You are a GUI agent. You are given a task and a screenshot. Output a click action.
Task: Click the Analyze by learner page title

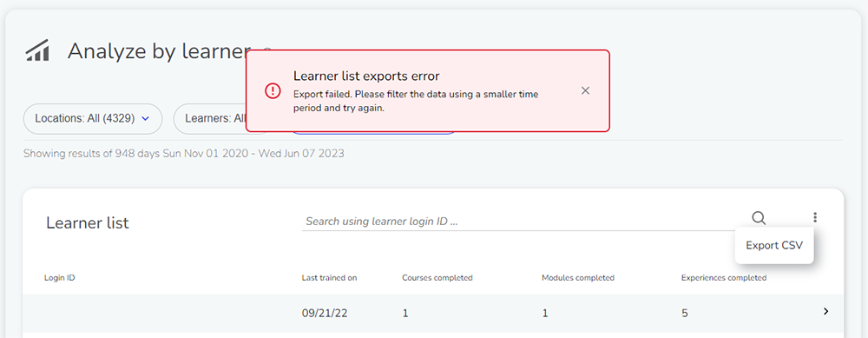(x=159, y=51)
